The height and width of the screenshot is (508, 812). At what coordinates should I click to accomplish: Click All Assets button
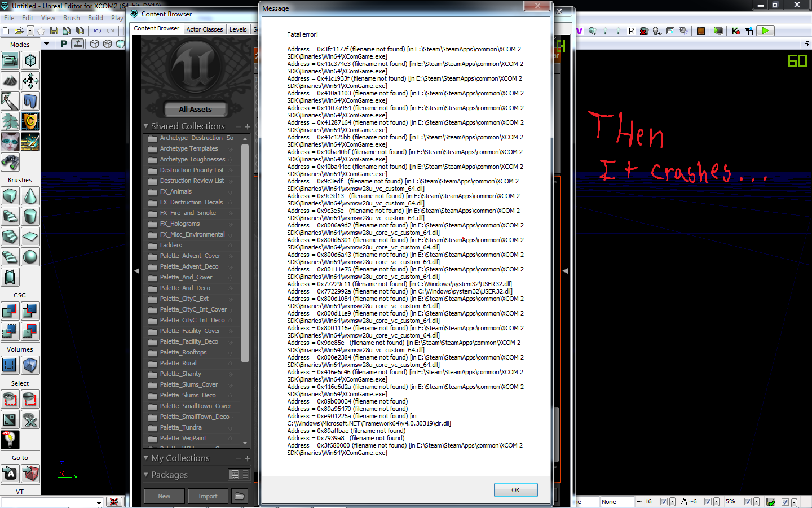196,109
